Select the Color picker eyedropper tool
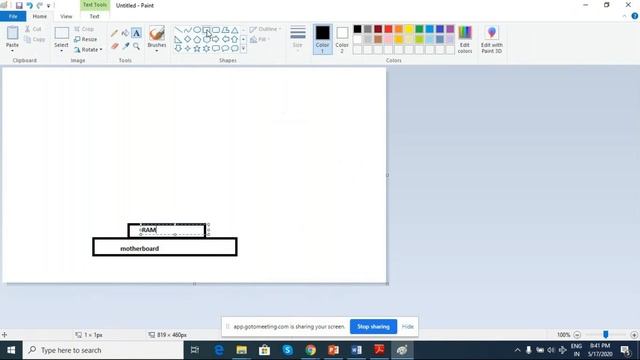 pos(126,46)
